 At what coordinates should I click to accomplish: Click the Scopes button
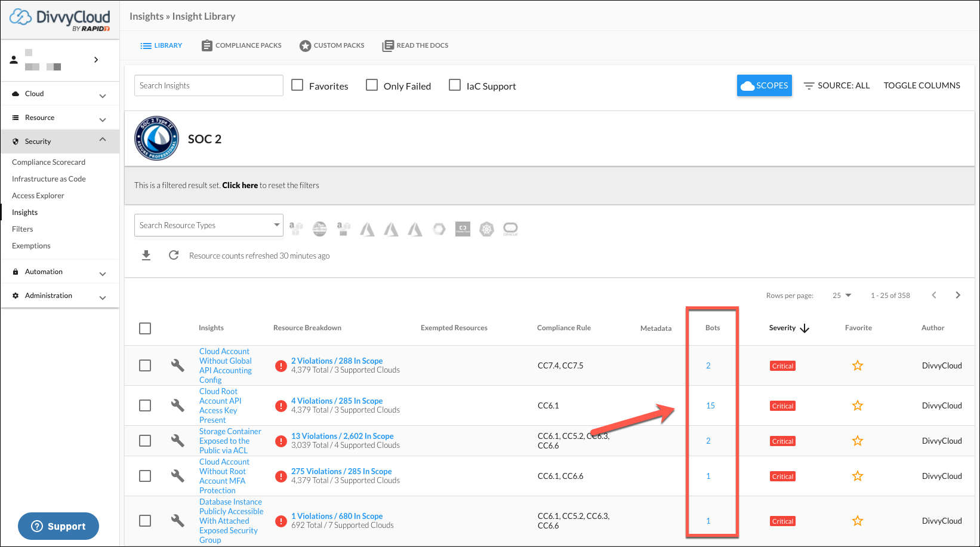coord(765,85)
